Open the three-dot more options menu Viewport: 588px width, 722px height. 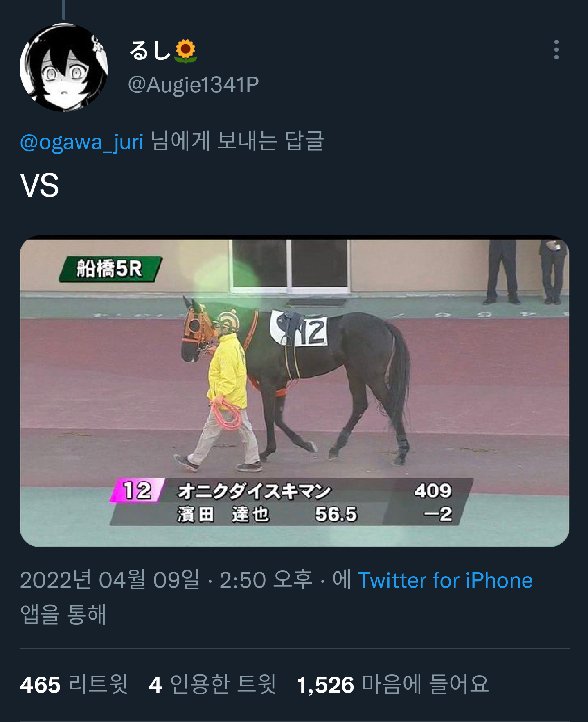pos(556,50)
